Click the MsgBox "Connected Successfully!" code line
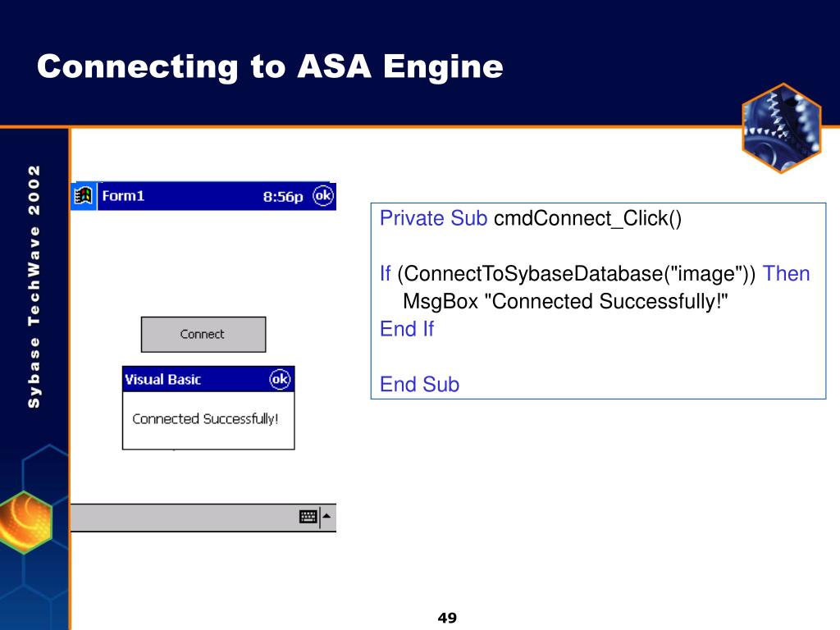Image resolution: width=840 pixels, height=630 pixels. click(565, 301)
